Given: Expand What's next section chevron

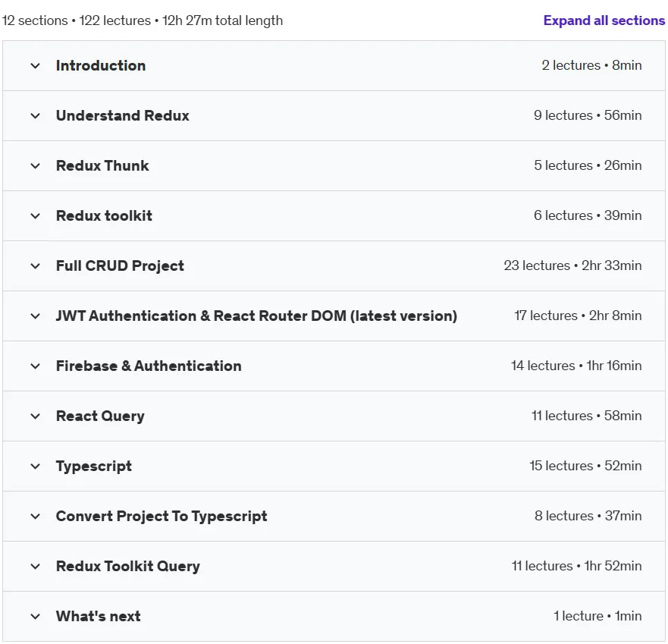Looking at the screenshot, I should click(36, 616).
